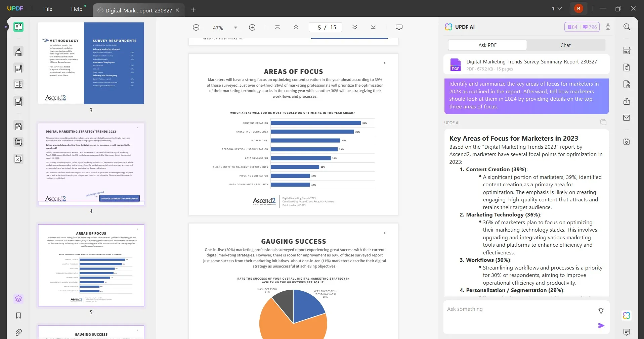Click the lightbulb prompt suggestions icon
644x339 pixels.
601,310
